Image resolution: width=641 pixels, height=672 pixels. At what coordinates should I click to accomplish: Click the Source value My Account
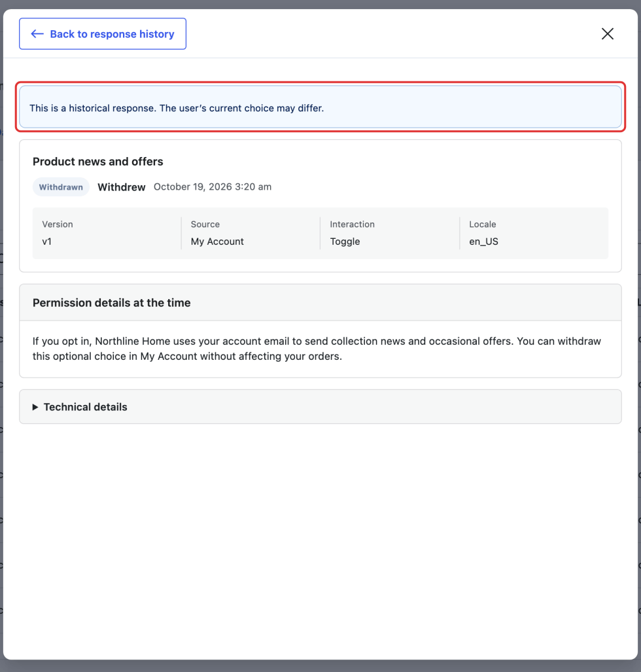217,241
